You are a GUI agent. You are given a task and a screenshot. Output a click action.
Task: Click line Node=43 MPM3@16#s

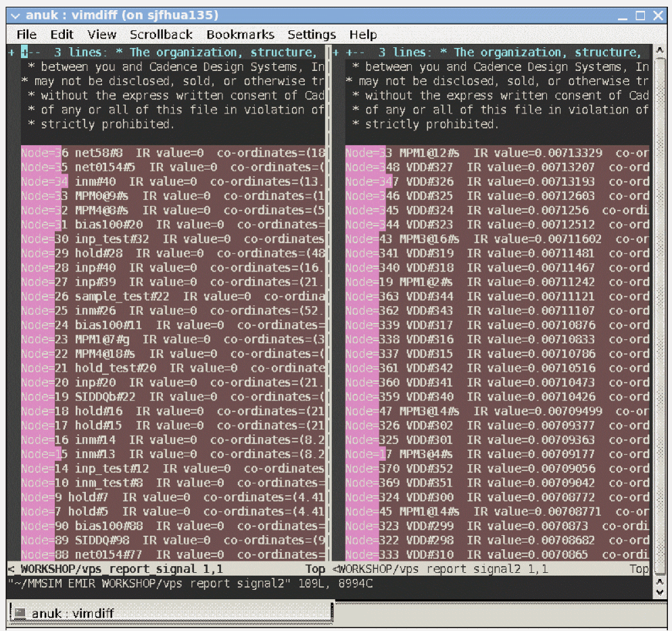pos(498,239)
